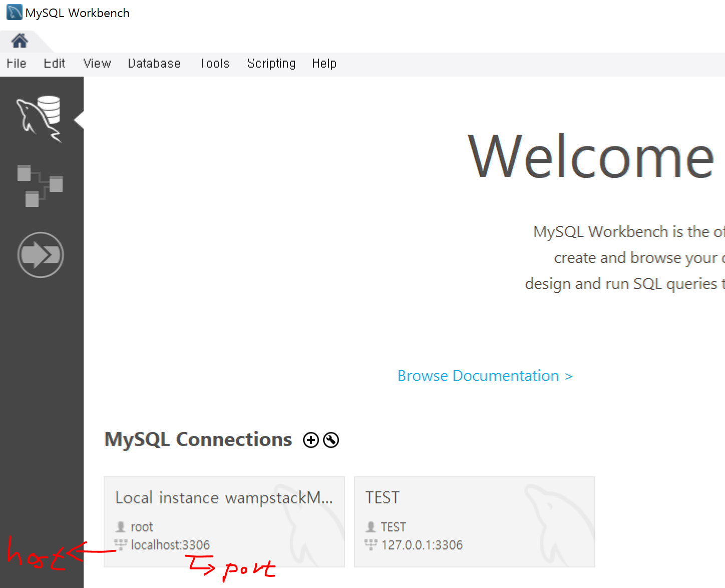Select the database migration arrow icon

(40, 254)
